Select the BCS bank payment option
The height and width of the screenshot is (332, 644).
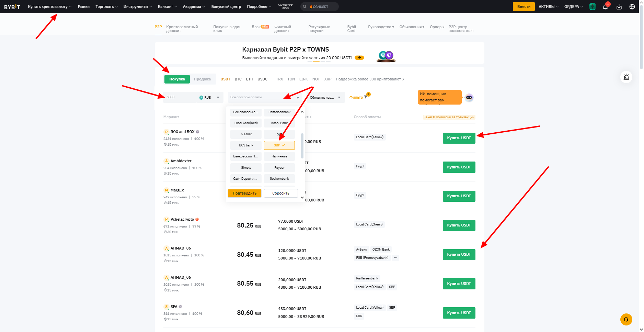point(246,145)
